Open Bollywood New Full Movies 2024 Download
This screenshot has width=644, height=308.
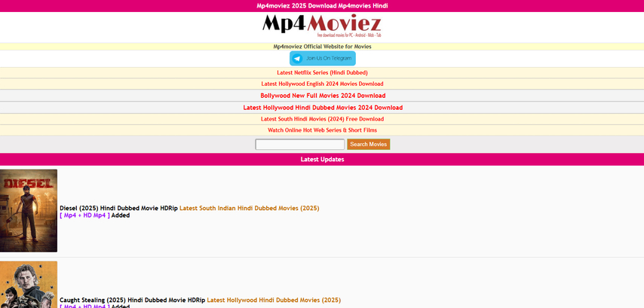point(323,96)
